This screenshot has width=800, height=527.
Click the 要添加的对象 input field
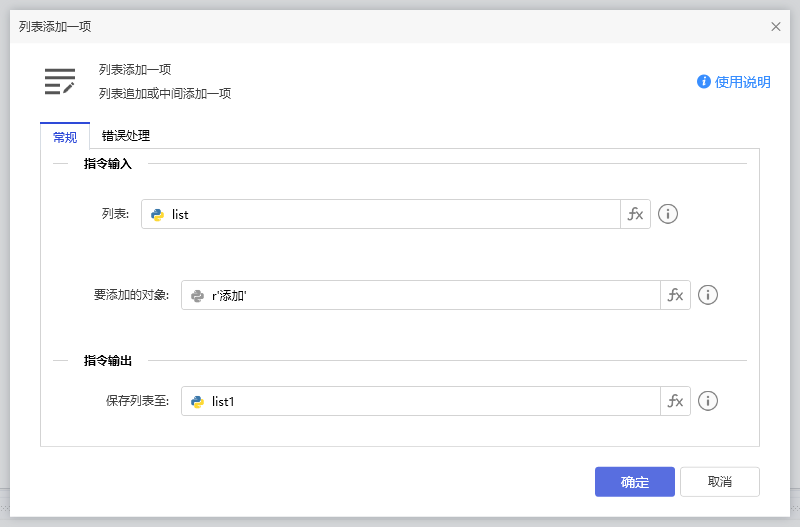[x=430, y=295]
